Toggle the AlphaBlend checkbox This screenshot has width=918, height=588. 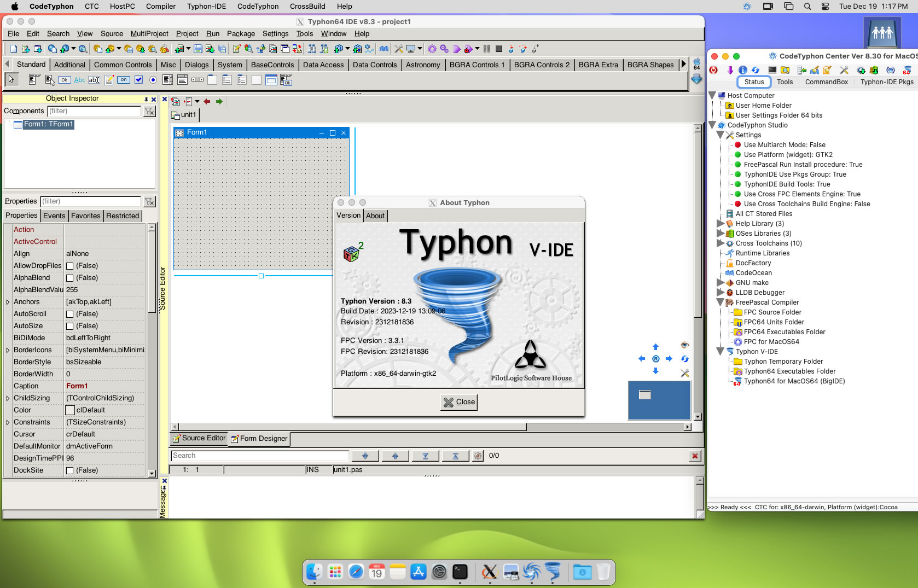point(69,278)
